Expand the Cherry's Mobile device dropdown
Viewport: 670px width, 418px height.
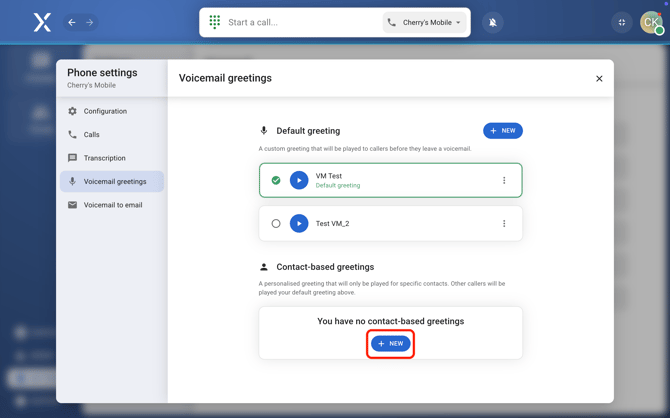click(425, 22)
